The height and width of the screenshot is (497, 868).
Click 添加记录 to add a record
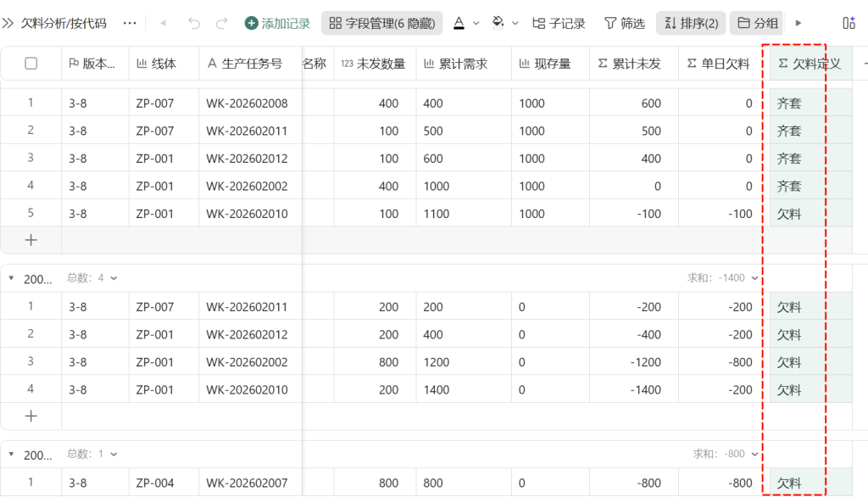click(x=277, y=23)
